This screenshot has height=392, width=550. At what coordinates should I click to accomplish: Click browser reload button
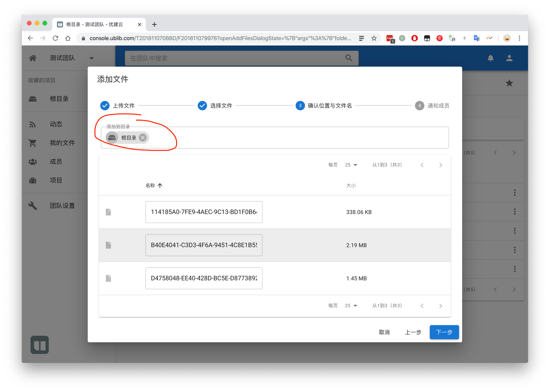(56, 38)
